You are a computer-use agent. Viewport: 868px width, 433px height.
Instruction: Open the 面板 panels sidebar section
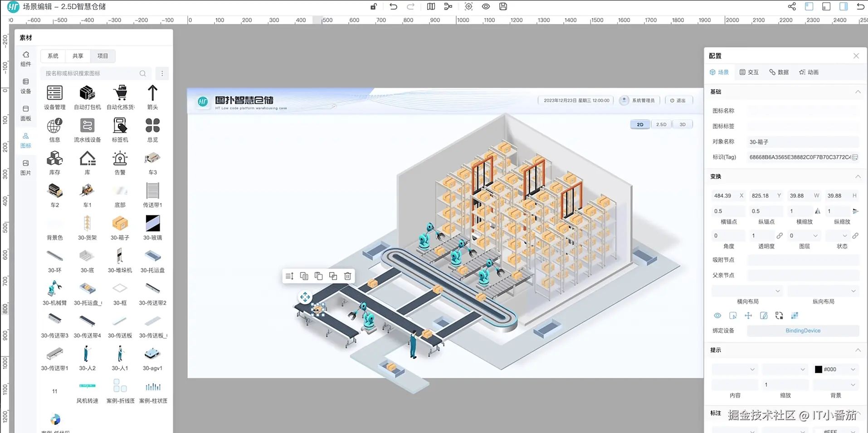[x=26, y=113]
